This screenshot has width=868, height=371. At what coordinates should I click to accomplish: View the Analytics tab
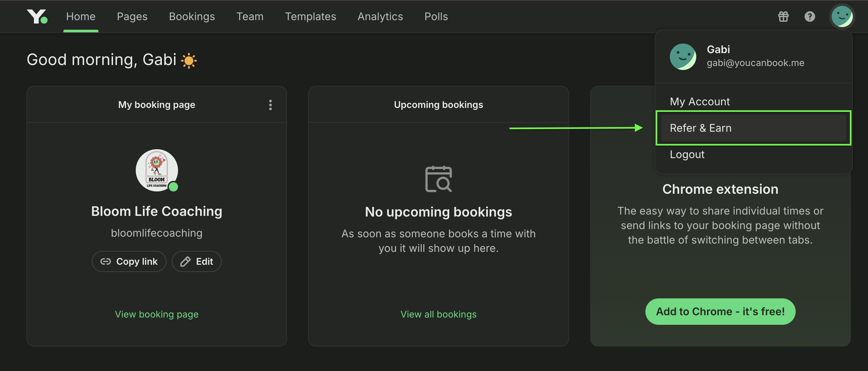[x=380, y=16]
